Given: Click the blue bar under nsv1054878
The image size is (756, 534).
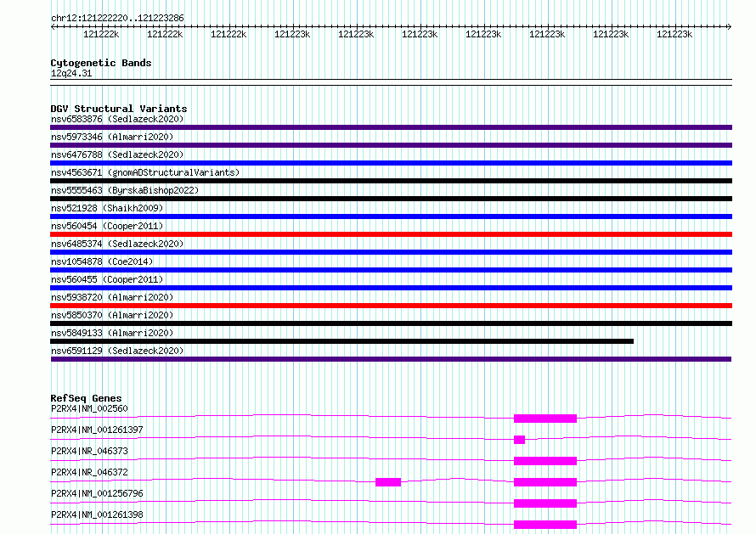Looking at the screenshot, I should 391,270.
